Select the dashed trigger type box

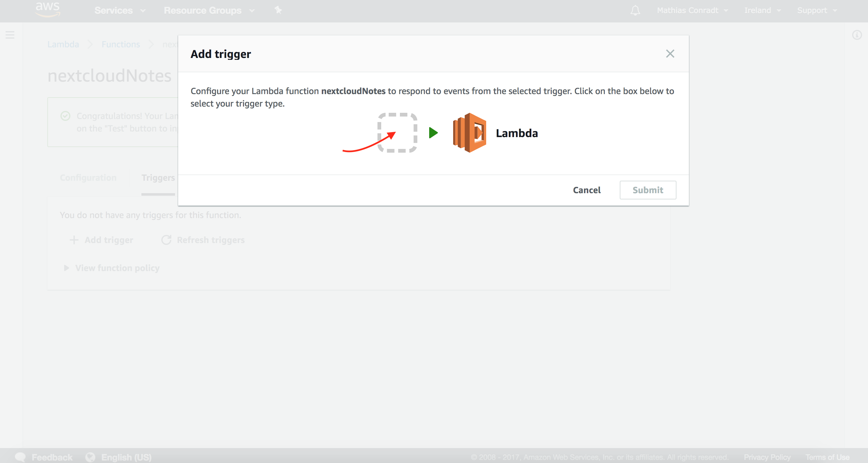tap(397, 132)
